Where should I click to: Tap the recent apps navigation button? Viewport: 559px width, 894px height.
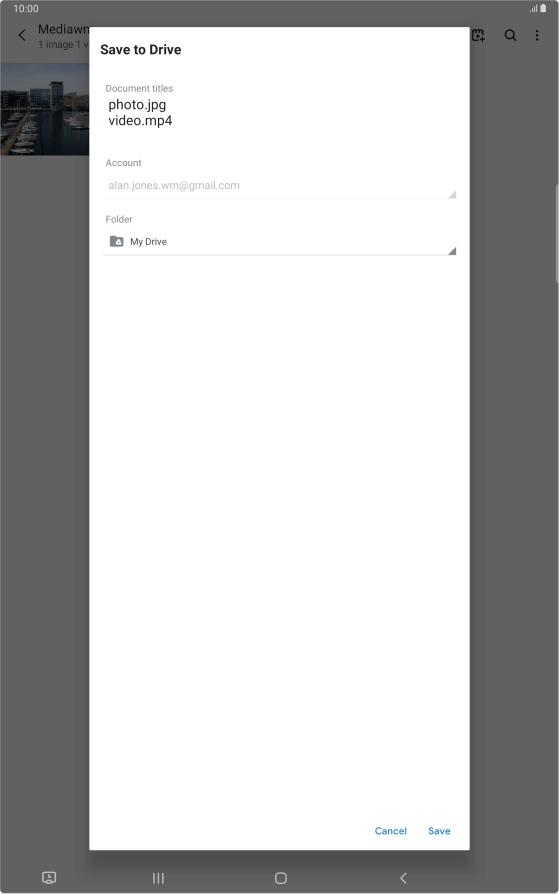pos(159,878)
